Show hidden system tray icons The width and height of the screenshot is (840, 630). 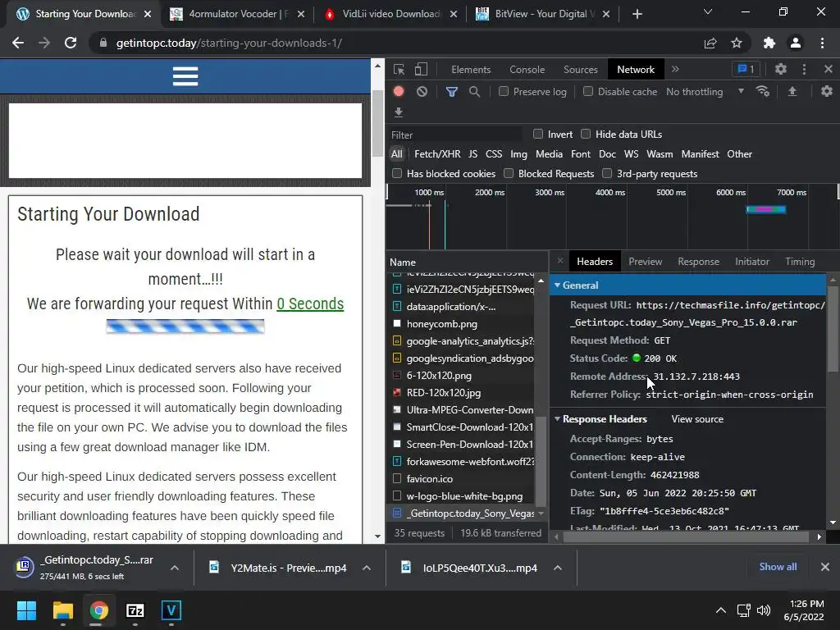tap(721, 610)
